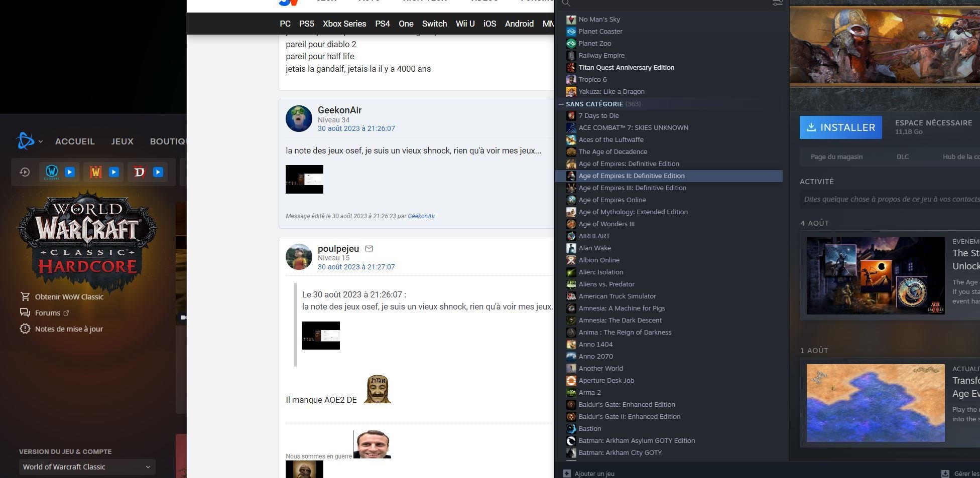Click the Aperture Desk Job game icon
The width and height of the screenshot is (980, 478).
tap(571, 381)
